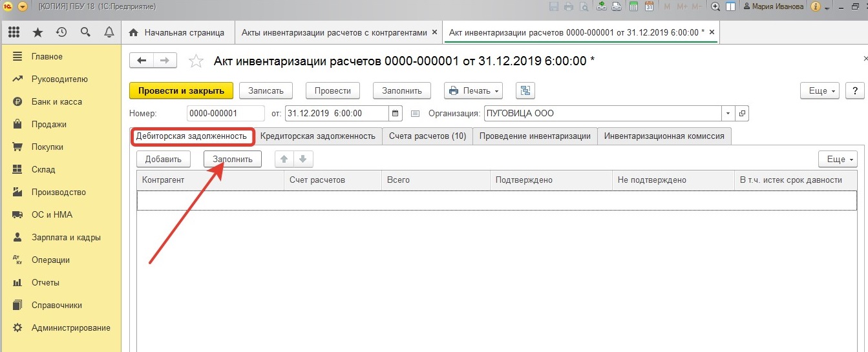
Task: Click the notifications bell icon
Action: coord(109,32)
